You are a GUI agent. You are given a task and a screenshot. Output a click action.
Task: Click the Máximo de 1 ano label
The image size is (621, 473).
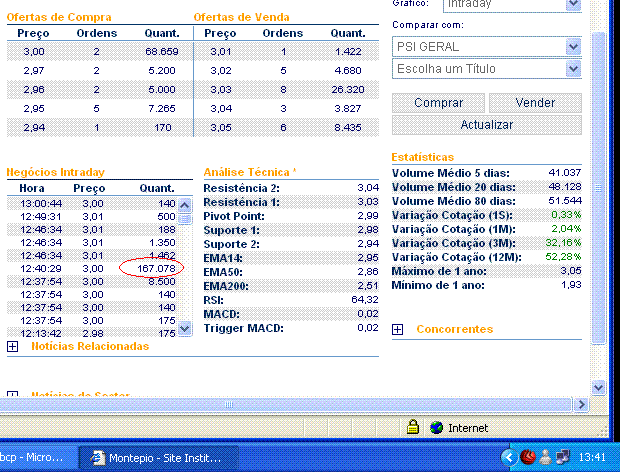pos(439,271)
